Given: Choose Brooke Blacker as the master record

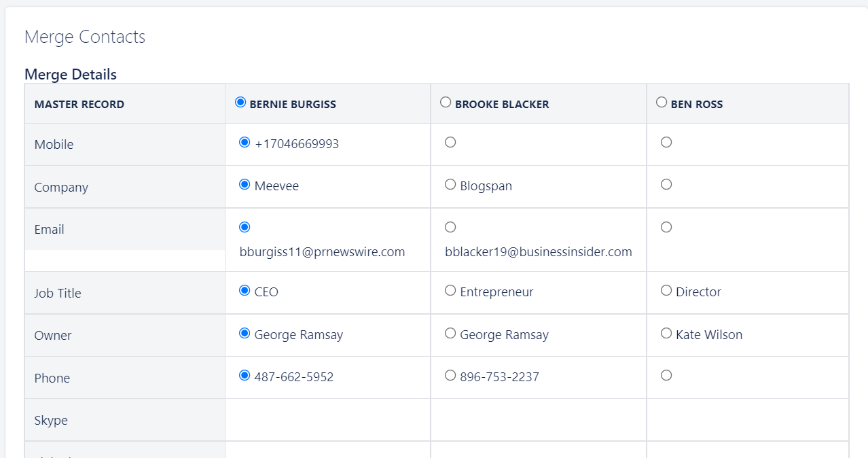Looking at the screenshot, I should [x=446, y=103].
